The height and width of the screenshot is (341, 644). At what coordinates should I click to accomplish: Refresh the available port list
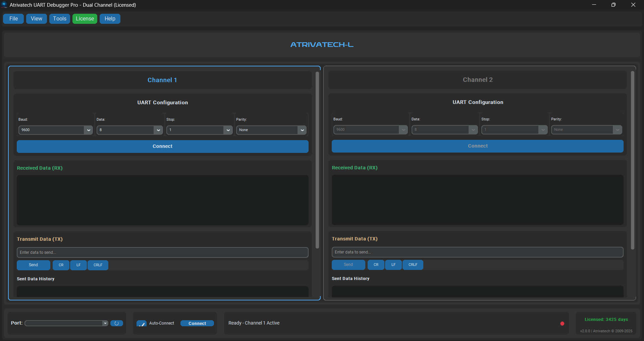coord(117,323)
